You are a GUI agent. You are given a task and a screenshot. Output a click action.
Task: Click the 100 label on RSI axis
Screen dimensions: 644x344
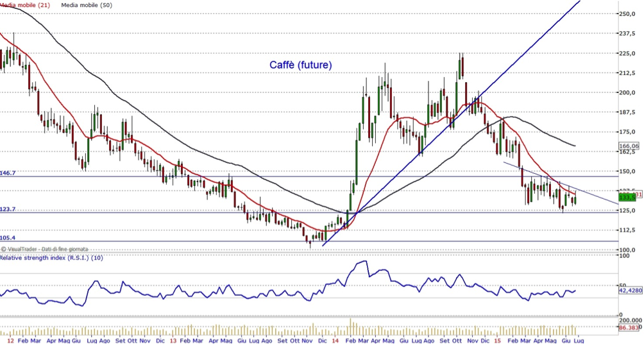(x=625, y=256)
